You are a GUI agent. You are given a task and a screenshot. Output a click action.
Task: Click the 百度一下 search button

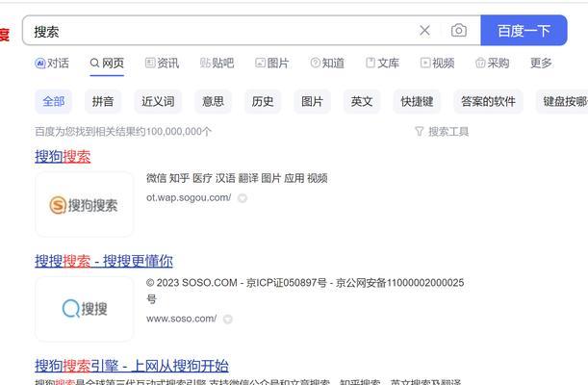(524, 31)
